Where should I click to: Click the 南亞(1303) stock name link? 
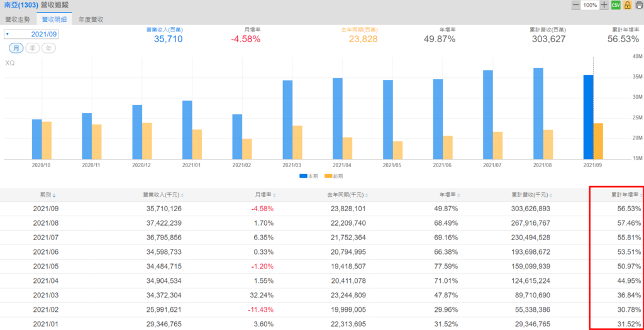click(20, 5)
